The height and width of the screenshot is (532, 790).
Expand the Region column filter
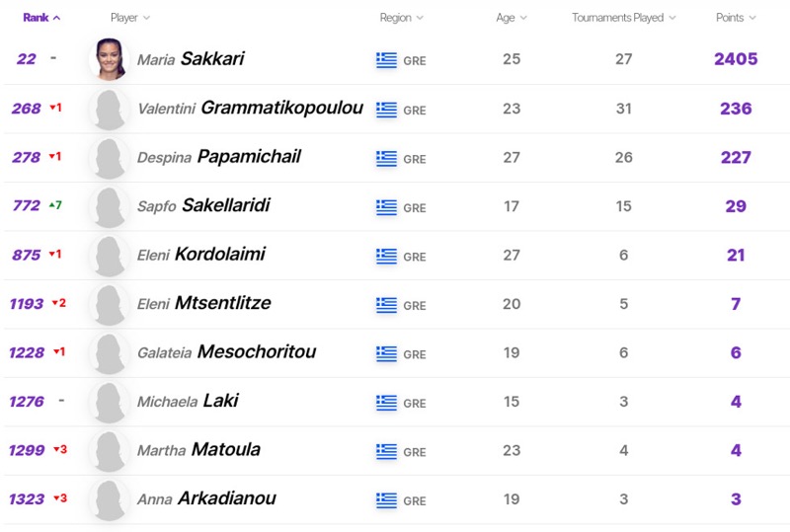[x=401, y=18]
